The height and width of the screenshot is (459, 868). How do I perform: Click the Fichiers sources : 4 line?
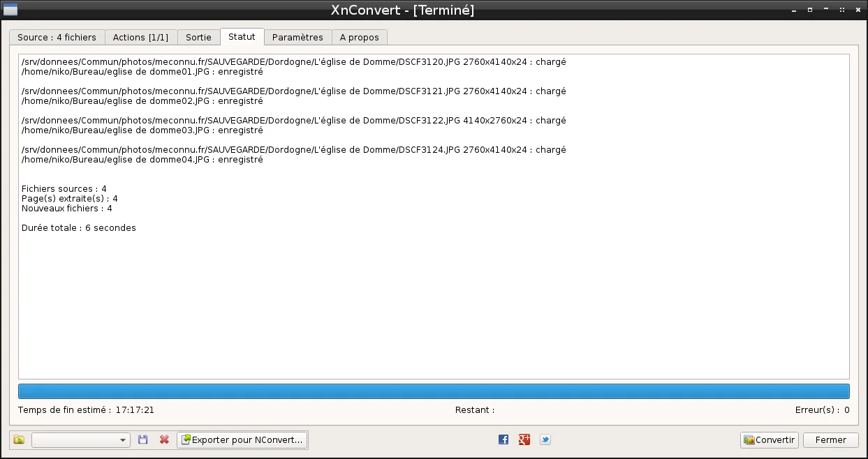tap(64, 189)
